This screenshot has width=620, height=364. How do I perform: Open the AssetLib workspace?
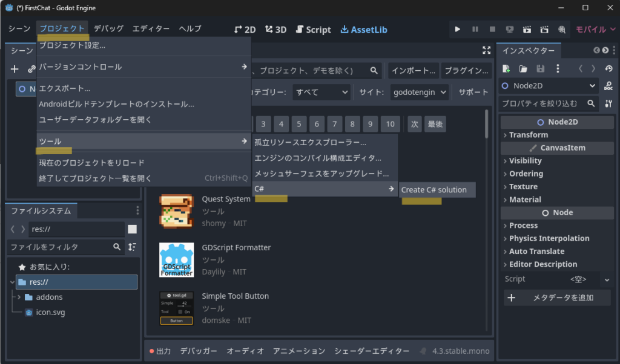[x=364, y=30]
